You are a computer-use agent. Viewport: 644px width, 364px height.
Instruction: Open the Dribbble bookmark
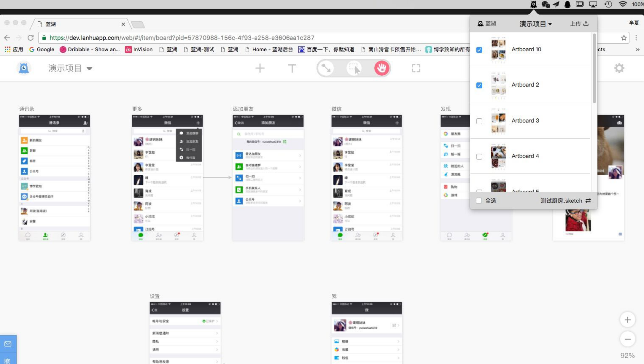tap(90, 49)
